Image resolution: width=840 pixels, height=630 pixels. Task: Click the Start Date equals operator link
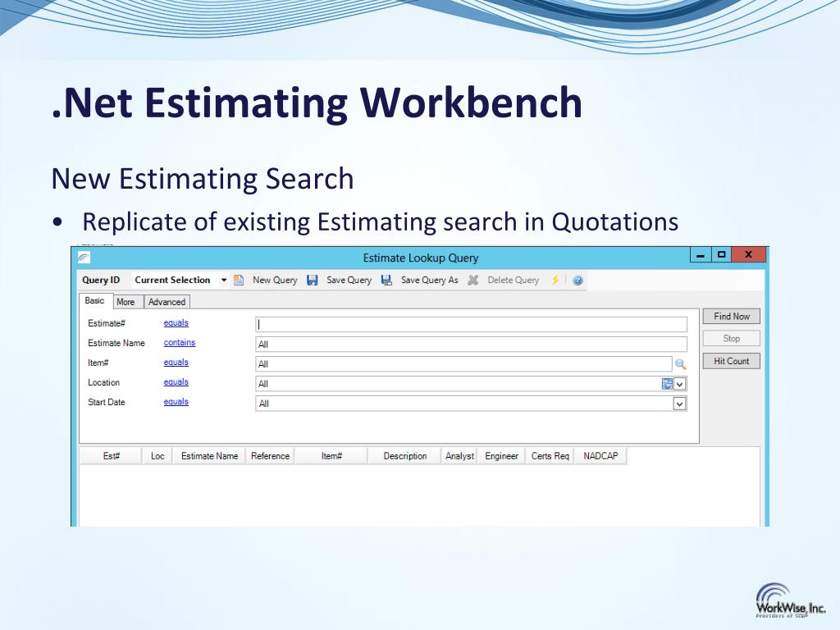(176, 402)
